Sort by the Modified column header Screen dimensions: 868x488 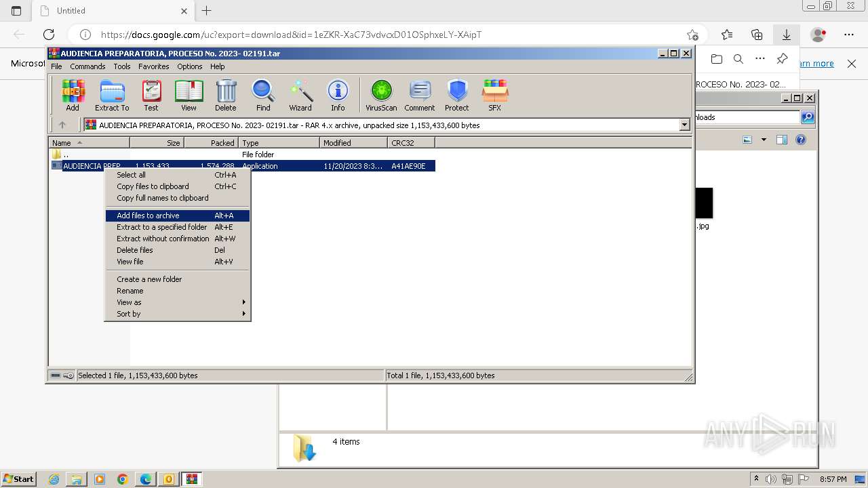pos(353,143)
